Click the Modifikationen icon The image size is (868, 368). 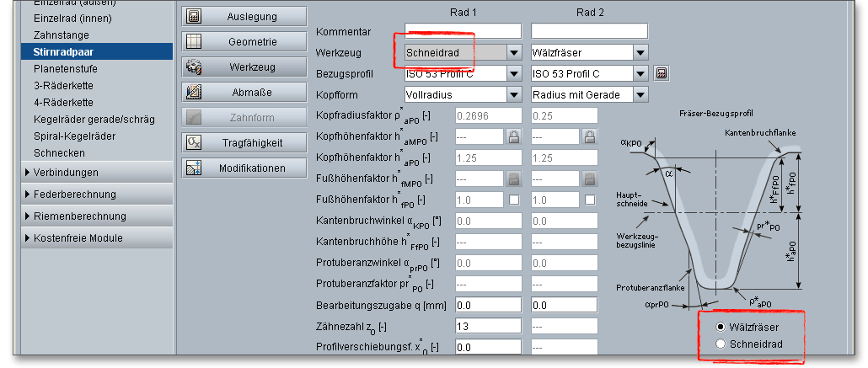(x=194, y=168)
